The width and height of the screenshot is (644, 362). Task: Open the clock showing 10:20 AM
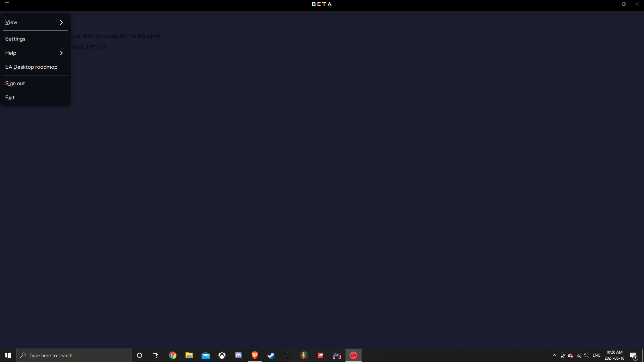614,355
